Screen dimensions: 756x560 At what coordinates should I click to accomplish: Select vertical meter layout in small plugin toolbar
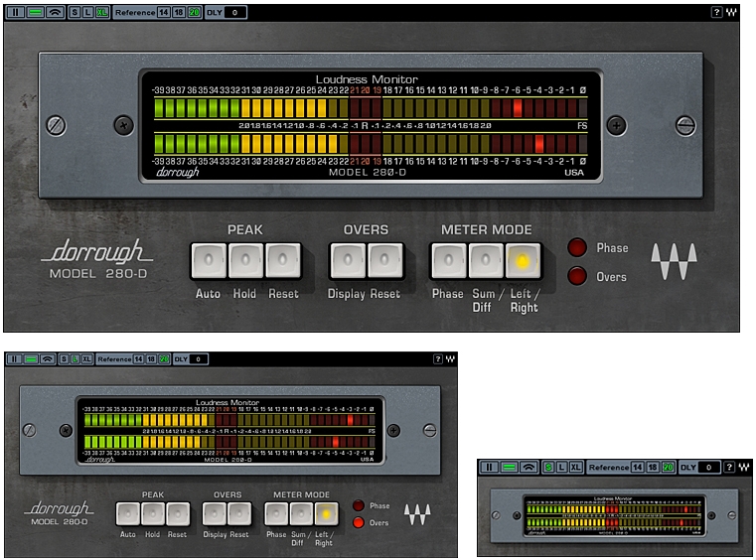(x=490, y=467)
